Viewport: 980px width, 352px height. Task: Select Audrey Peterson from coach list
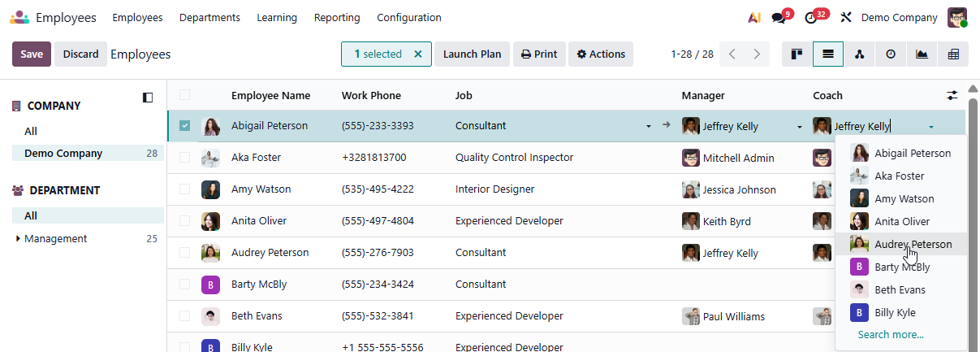point(913,244)
